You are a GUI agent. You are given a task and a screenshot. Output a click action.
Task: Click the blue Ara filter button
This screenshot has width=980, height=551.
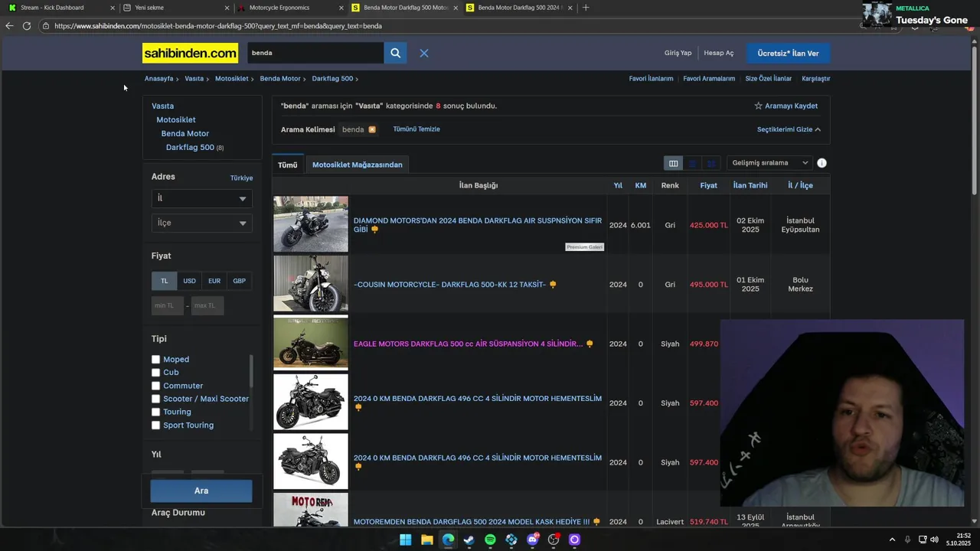tap(201, 491)
